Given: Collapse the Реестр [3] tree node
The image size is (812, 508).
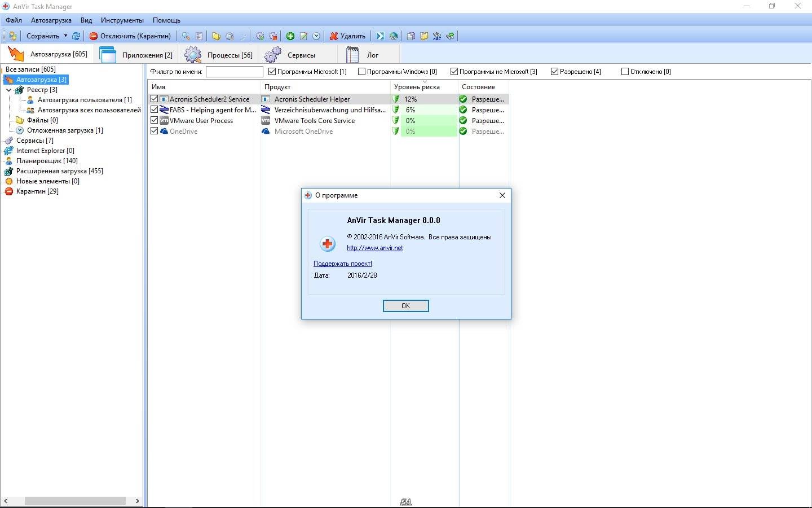Looking at the screenshot, I should tap(9, 90).
